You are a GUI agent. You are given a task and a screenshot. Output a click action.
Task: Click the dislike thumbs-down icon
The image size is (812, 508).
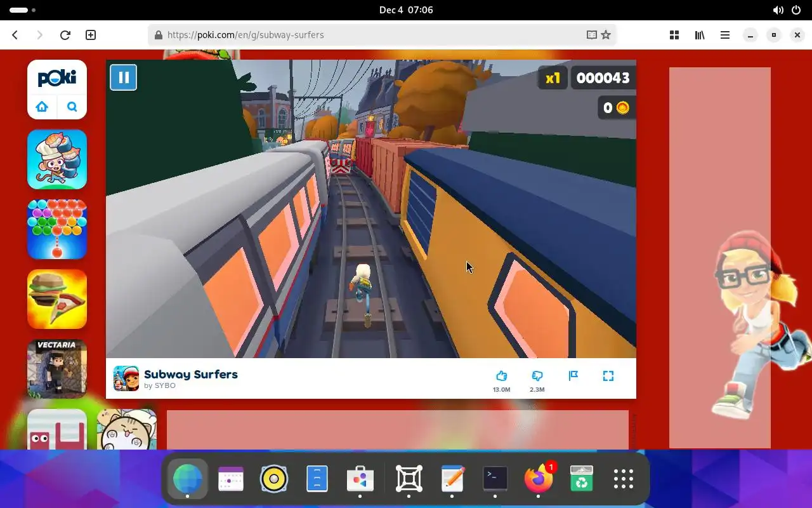[537, 376]
